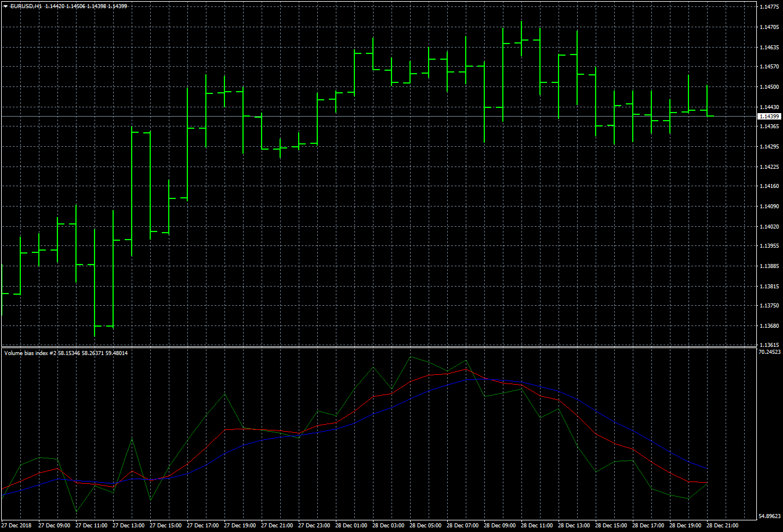783x532 pixels.
Task: Click the 1.14225 price scale label
Action: [x=768, y=167]
